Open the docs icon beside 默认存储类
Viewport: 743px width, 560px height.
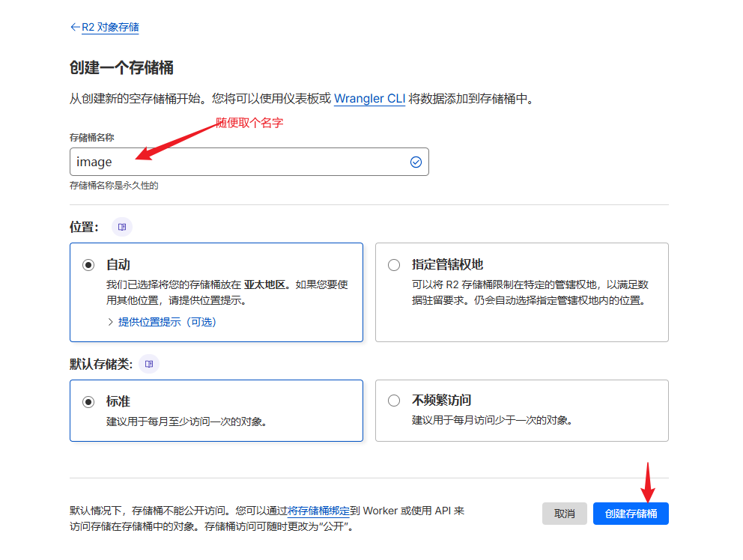pyautogui.click(x=149, y=364)
